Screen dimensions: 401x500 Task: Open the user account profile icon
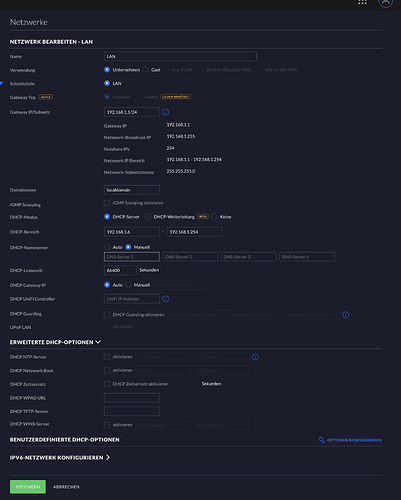coord(385,2)
